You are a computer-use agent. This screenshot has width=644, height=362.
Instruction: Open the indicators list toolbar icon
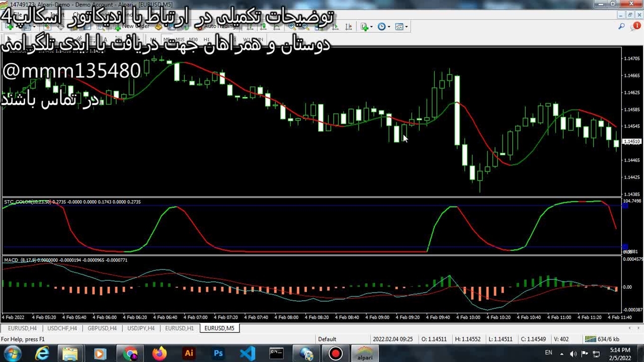coord(364,27)
